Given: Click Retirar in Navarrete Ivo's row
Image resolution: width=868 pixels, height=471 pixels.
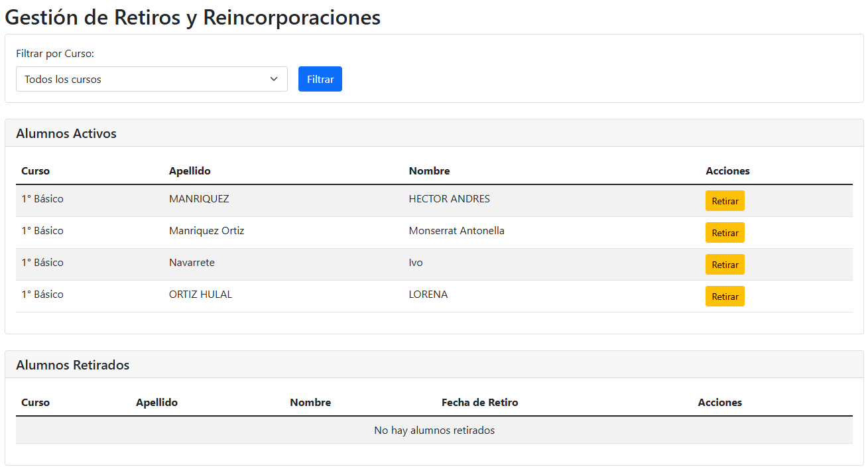Looking at the screenshot, I should click(724, 265).
